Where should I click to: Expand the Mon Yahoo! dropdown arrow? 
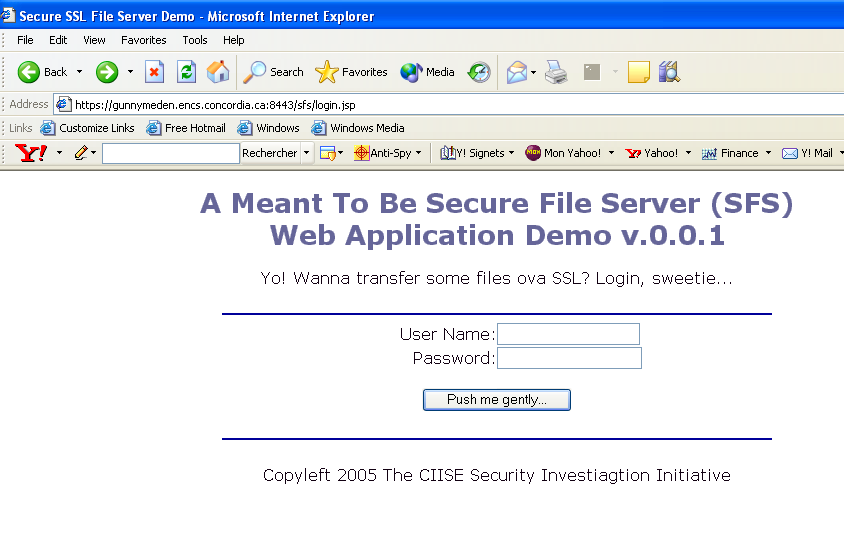611,153
